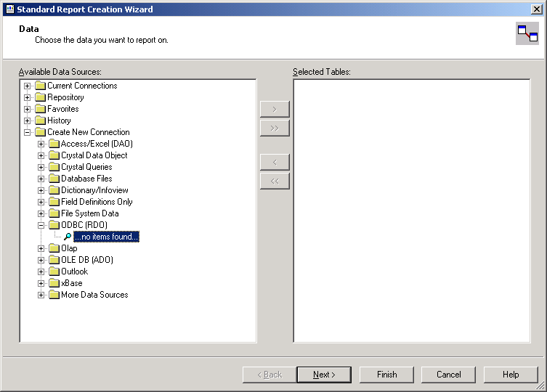Collapse the Create New Connection node
The width and height of the screenshot is (547, 392).
click(28, 132)
